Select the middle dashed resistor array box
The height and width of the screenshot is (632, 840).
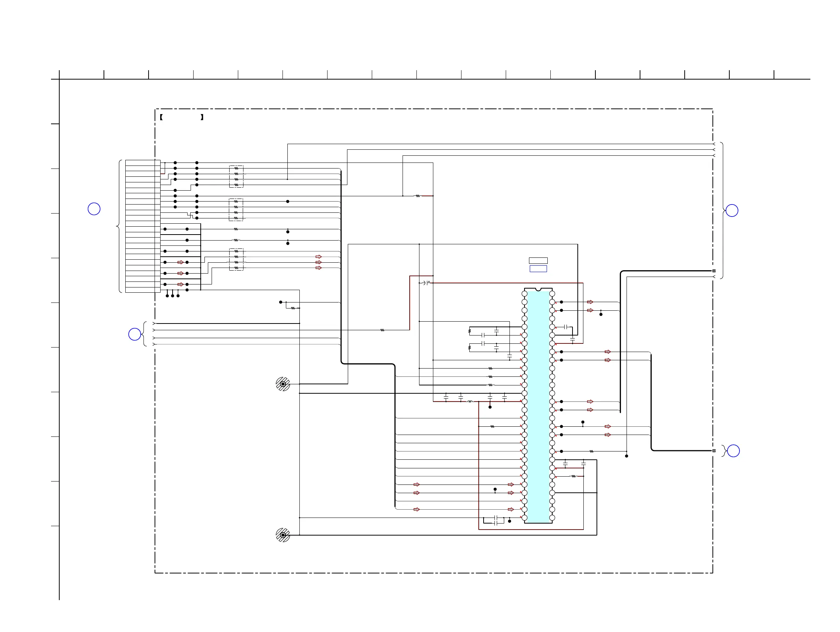[236, 210]
